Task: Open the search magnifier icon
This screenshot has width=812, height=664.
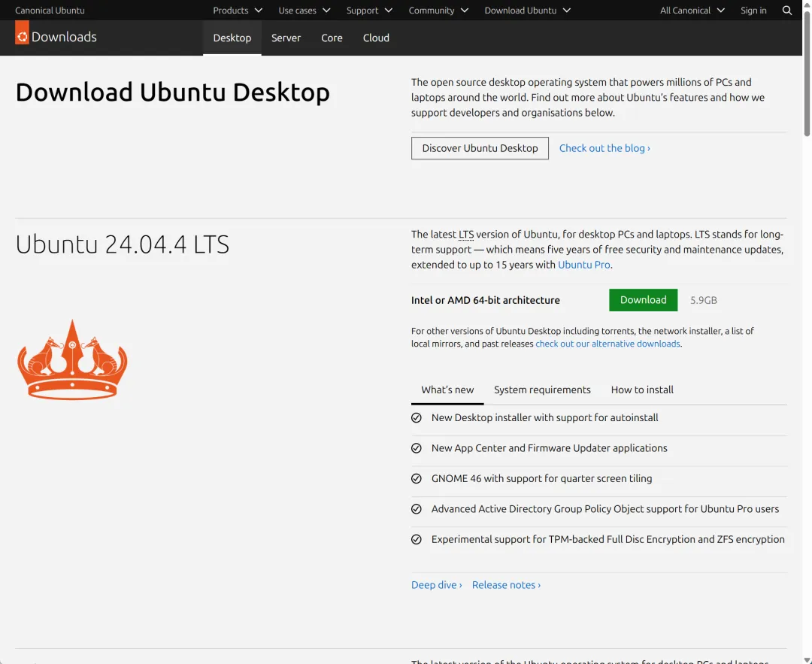Action: click(x=786, y=11)
